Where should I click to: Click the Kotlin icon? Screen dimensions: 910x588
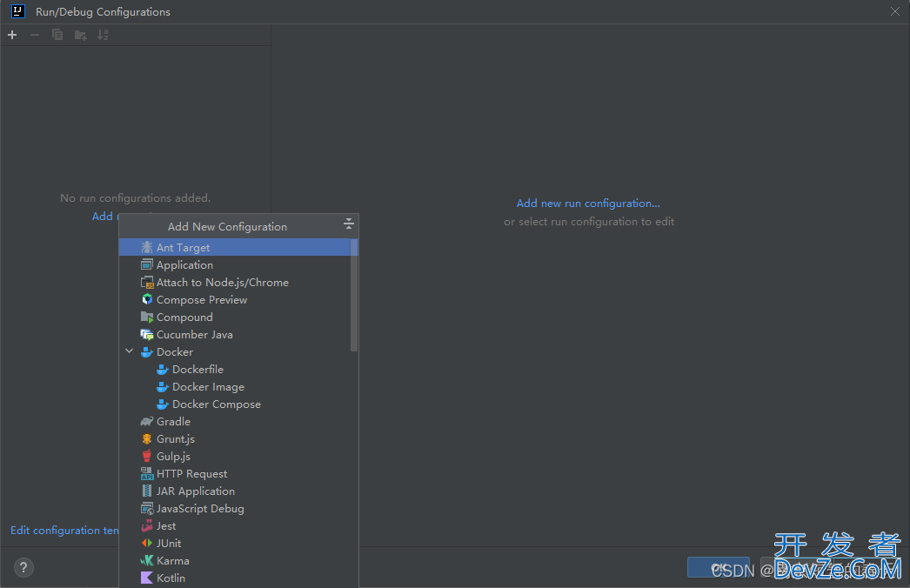point(147,578)
